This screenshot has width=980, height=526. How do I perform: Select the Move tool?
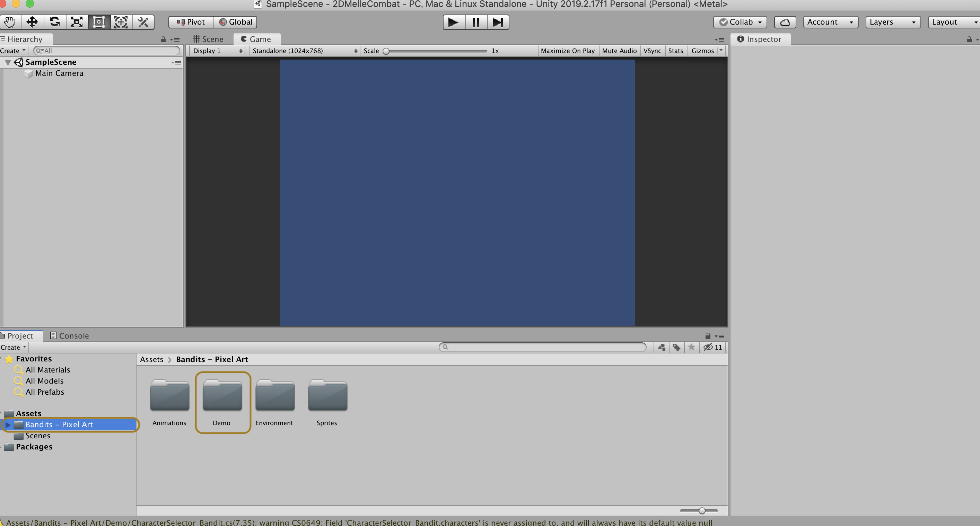[x=32, y=22]
